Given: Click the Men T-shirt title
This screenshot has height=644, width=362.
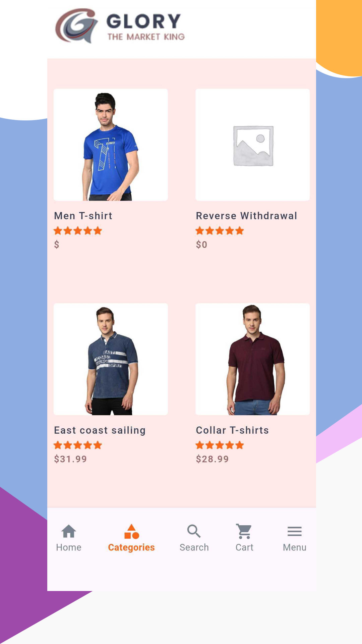Looking at the screenshot, I should point(83,216).
